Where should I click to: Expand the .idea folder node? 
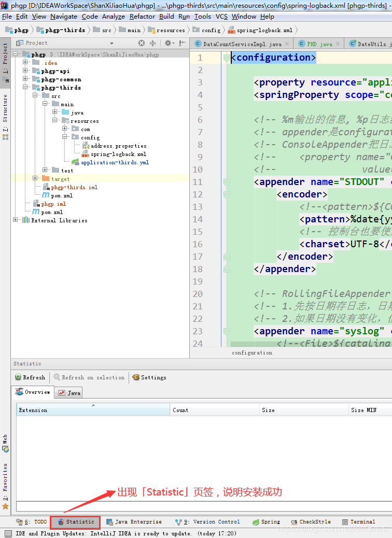coord(25,62)
